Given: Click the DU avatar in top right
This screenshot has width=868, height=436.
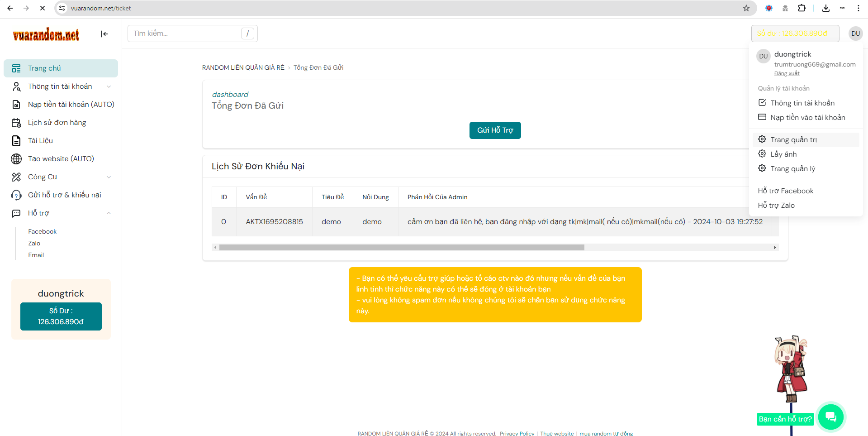Looking at the screenshot, I should [x=855, y=34].
